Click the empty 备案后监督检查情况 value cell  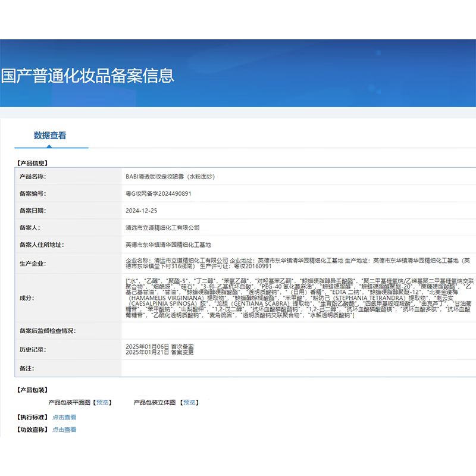[x=297, y=331]
